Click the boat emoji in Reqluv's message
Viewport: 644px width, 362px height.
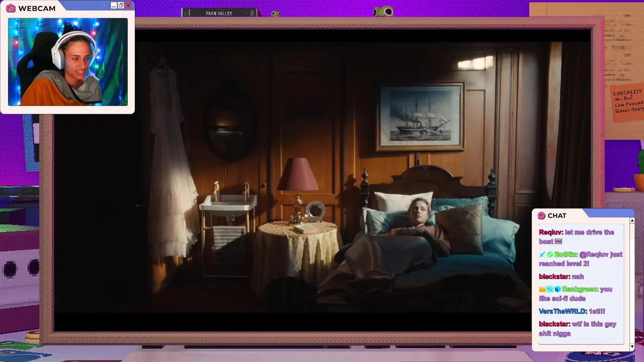coord(558,242)
